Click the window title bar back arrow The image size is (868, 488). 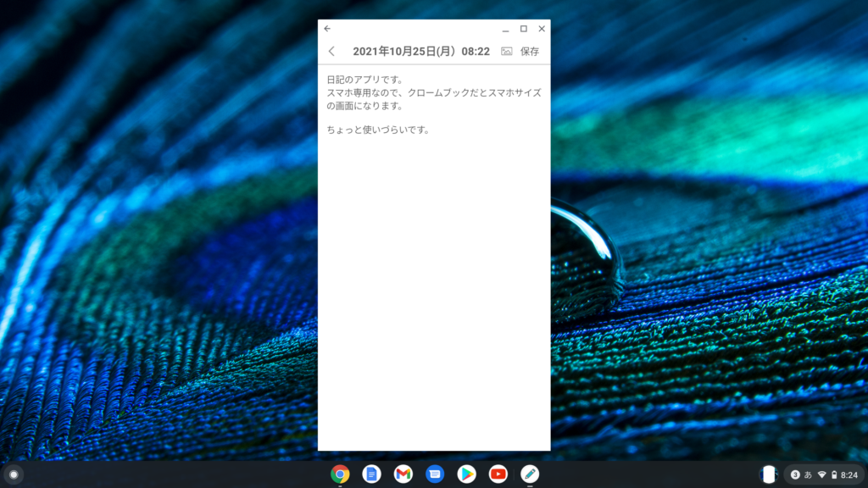point(327,29)
